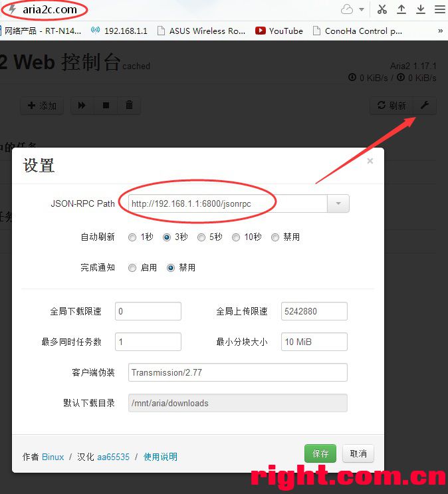Open the browser hamburger menu
448x494 pixels.
pyautogui.click(x=439, y=9)
